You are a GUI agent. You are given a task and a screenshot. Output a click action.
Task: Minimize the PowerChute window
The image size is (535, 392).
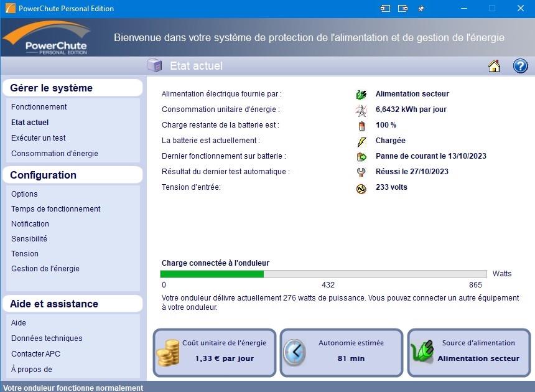[x=464, y=9]
